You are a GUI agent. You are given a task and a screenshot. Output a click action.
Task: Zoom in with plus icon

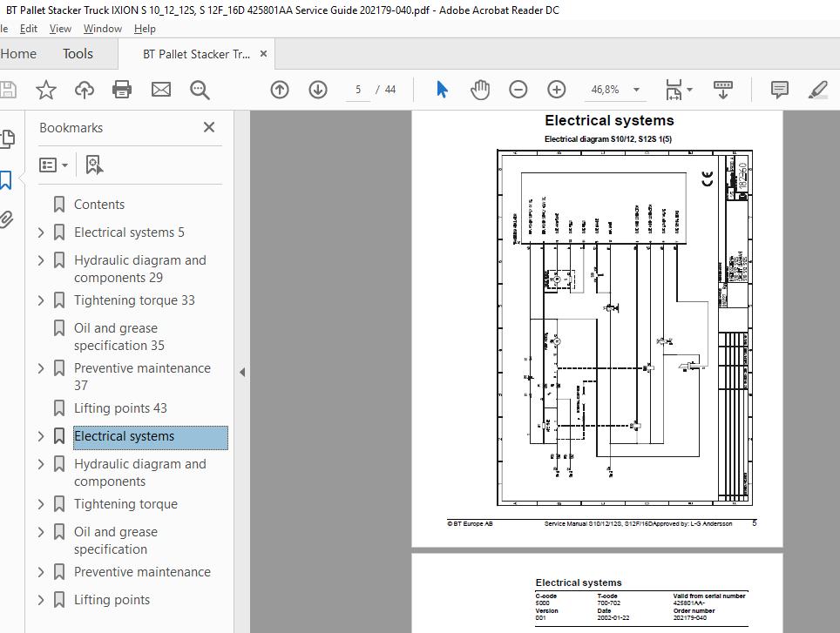pyautogui.click(x=557, y=90)
